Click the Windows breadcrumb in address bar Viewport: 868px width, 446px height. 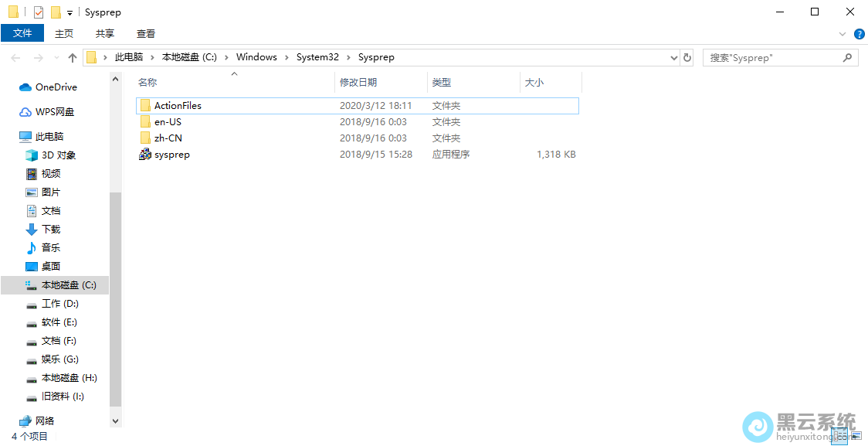click(x=256, y=57)
